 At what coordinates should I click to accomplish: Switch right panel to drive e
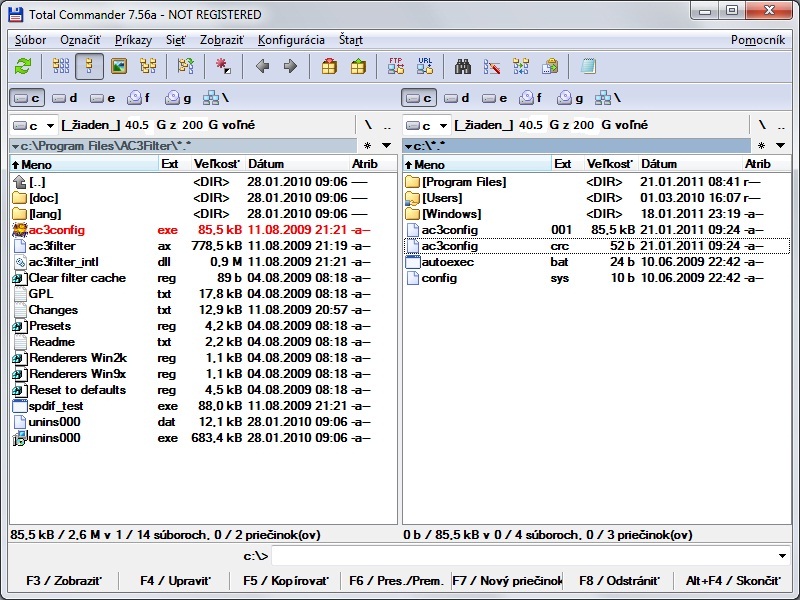tap(494, 98)
